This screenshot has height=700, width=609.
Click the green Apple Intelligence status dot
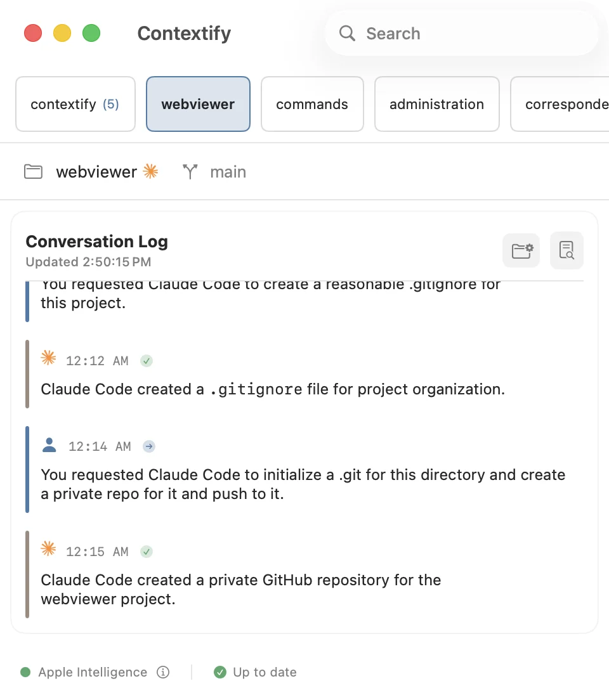[x=24, y=672]
